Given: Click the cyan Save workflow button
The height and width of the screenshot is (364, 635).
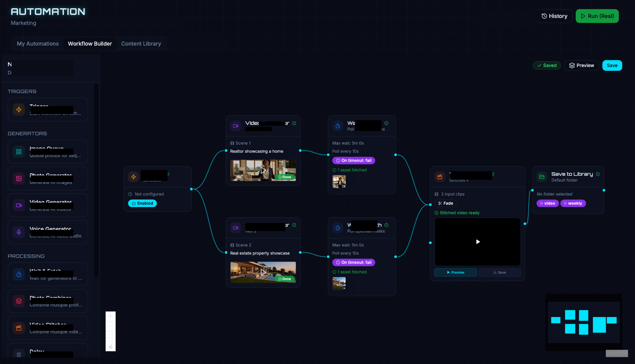Looking at the screenshot, I should tap(612, 65).
